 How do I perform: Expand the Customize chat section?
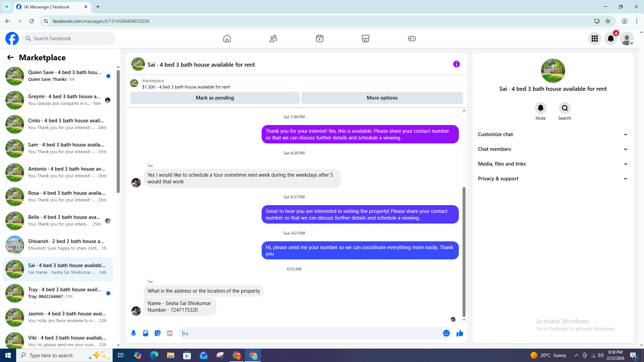[552, 134]
